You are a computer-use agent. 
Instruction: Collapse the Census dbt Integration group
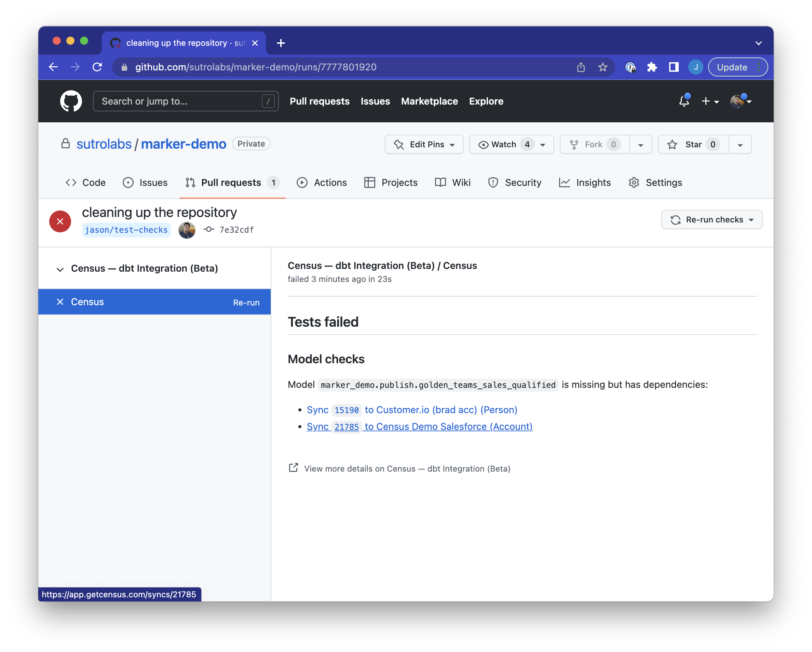click(x=60, y=269)
